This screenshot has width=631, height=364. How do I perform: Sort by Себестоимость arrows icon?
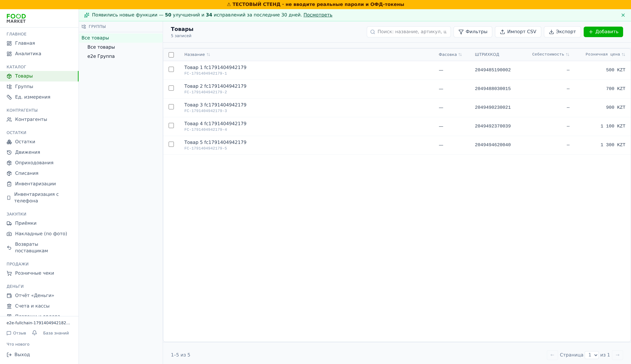click(x=567, y=55)
